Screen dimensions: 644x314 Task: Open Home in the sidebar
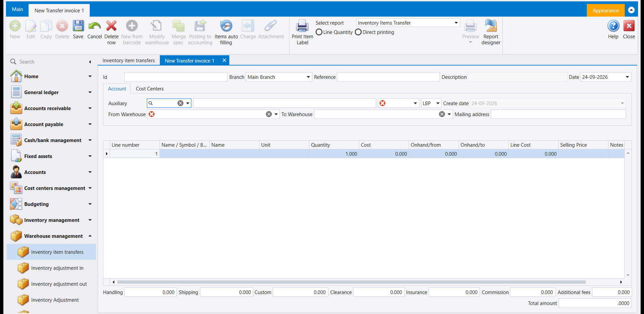pyautogui.click(x=51, y=77)
